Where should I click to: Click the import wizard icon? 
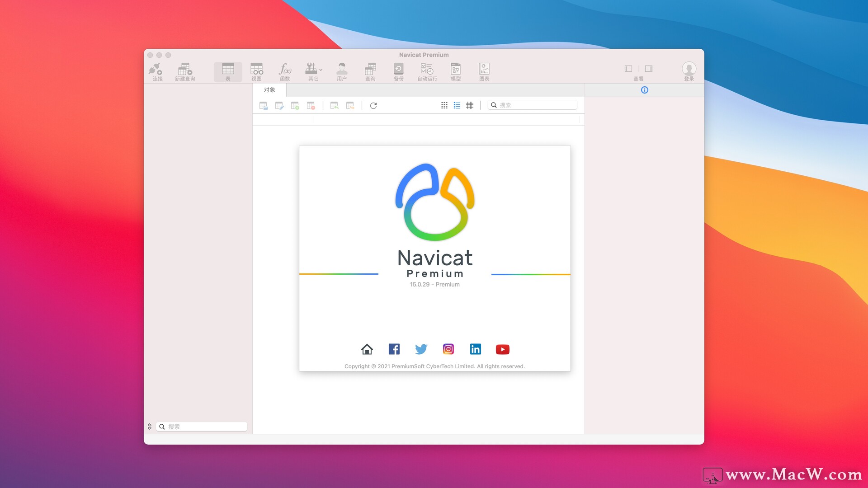coord(335,105)
